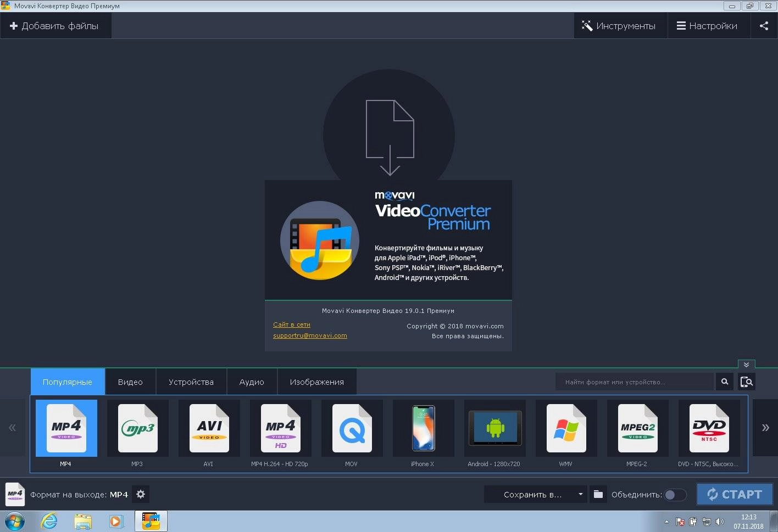The width and height of the screenshot is (778, 532).
Task: Choose the MOV QuickTime preset
Action: click(x=352, y=428)
